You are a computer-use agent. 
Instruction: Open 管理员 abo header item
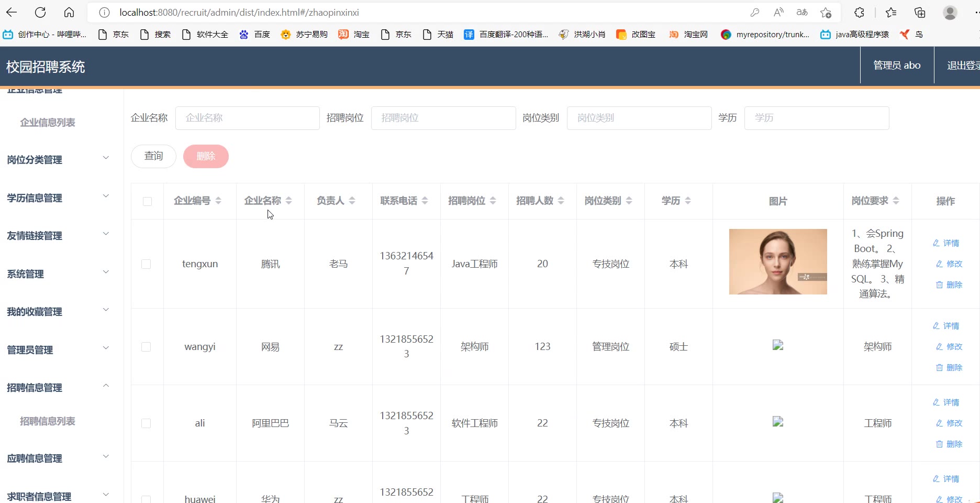[x=897, y=65]
